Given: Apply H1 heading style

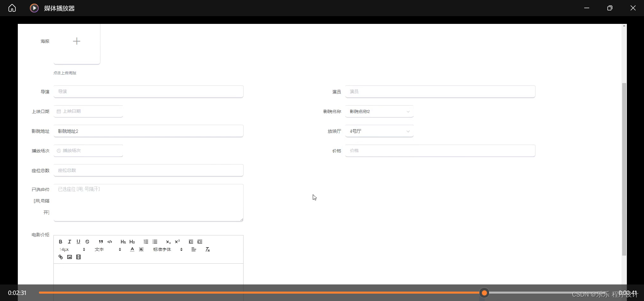Looking at the screenshot, I should [x=123, y=242].
